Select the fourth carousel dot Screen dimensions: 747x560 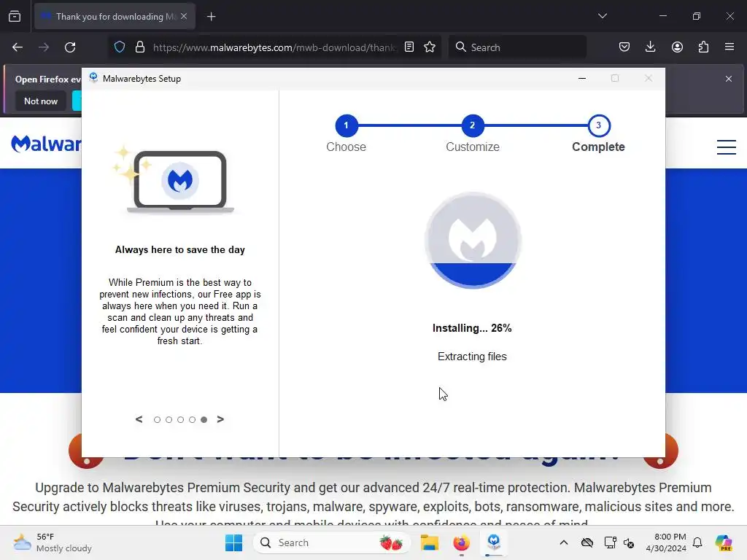click(192, 419)
